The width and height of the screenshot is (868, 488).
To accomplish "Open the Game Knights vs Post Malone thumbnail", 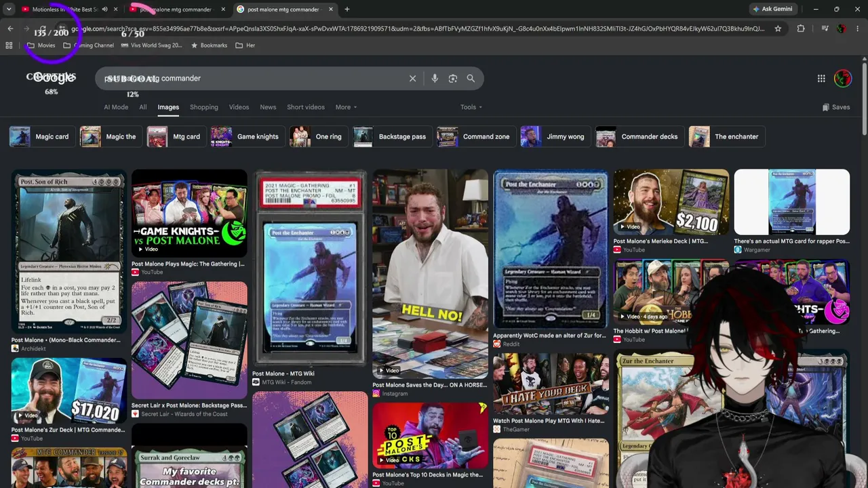I will [x=189, y=213].
